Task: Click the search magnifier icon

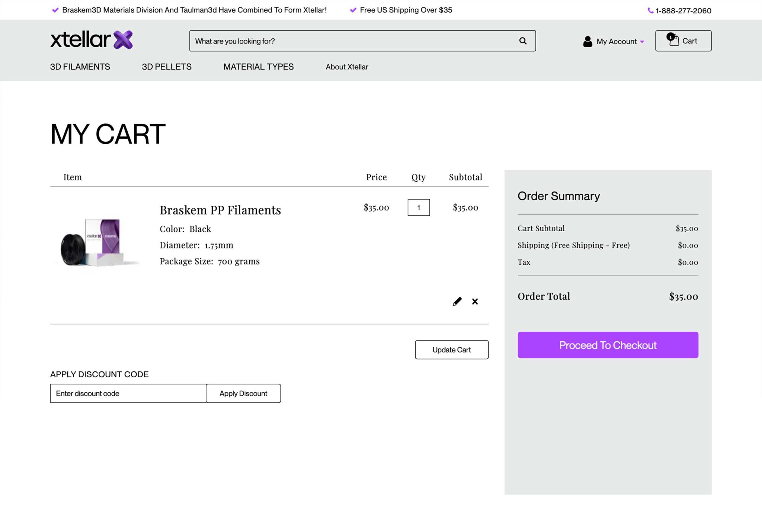Action: coord(523,41)
